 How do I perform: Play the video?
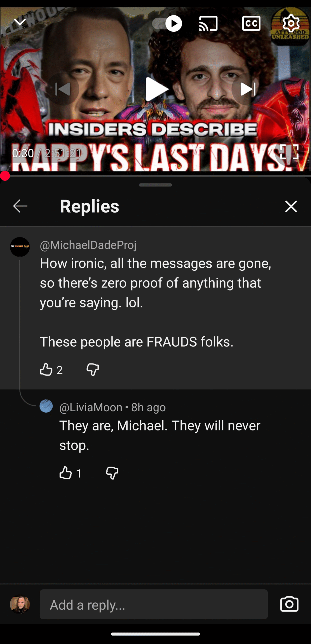pyautogui.click(x=156, y=89)
